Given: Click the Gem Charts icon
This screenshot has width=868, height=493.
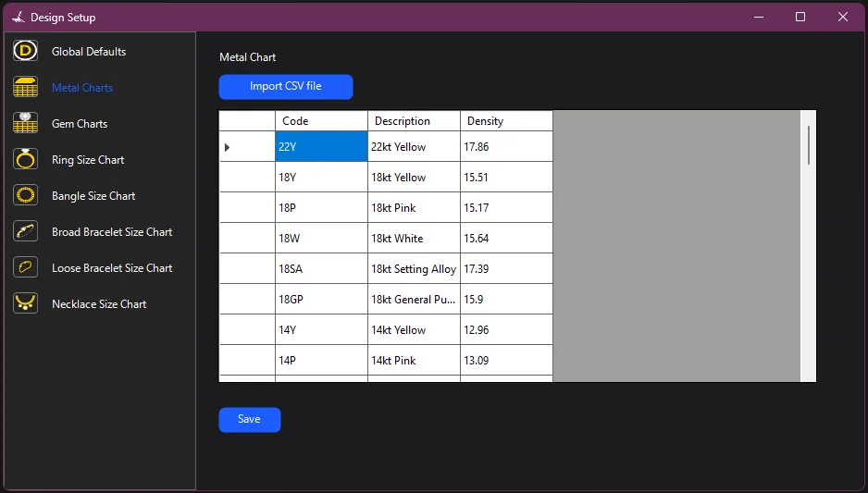Looking at the screenshot, I should [x=25, y=124].
